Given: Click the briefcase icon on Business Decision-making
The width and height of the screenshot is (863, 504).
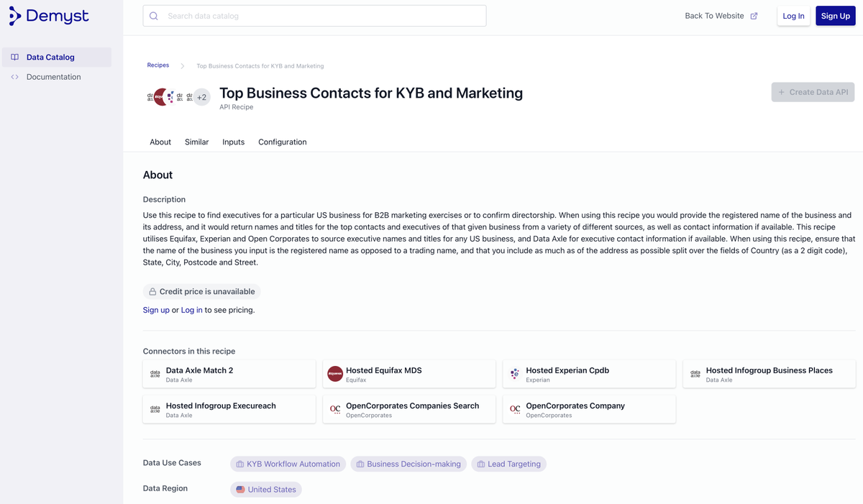Looking at the screenshot, I should (x=360, y=464).
